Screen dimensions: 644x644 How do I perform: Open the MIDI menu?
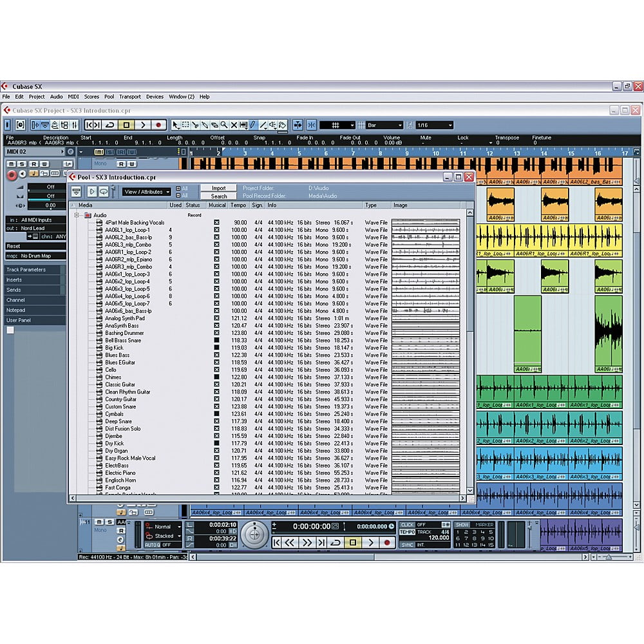[x=73, y=97]
